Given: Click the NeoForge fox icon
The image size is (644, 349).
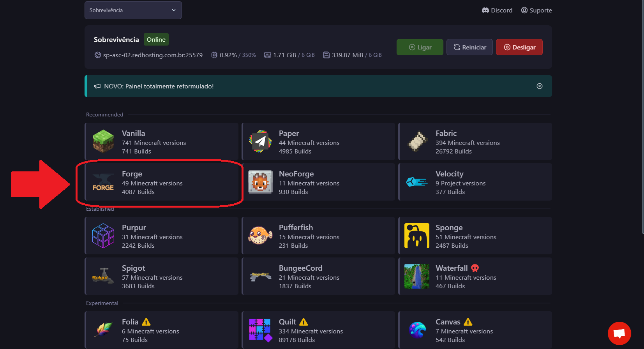Looking at the screenshot, I should tap(260, 182).
